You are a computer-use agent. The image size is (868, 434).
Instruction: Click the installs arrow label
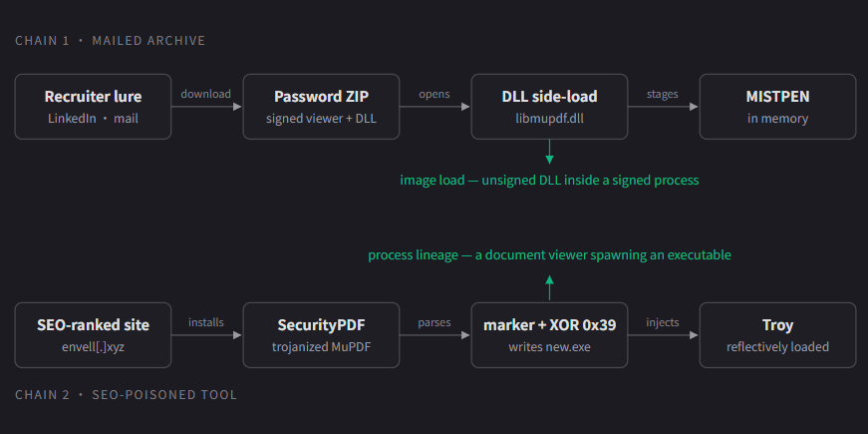click(x=206, y=322)
